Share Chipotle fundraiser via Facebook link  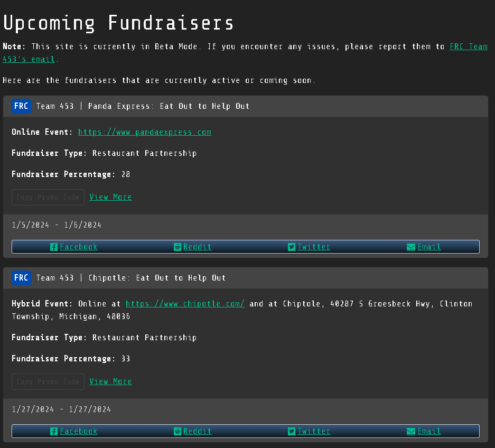[79, 431]
